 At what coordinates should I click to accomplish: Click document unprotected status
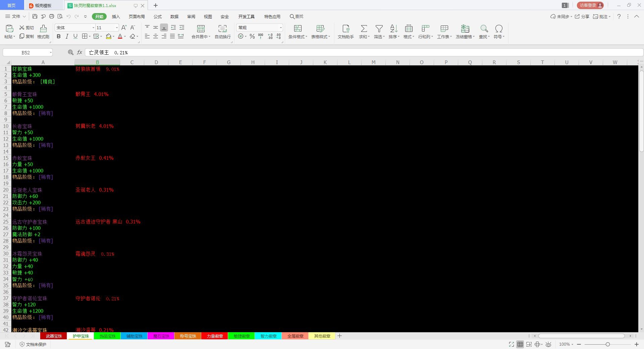coord(33,344)
